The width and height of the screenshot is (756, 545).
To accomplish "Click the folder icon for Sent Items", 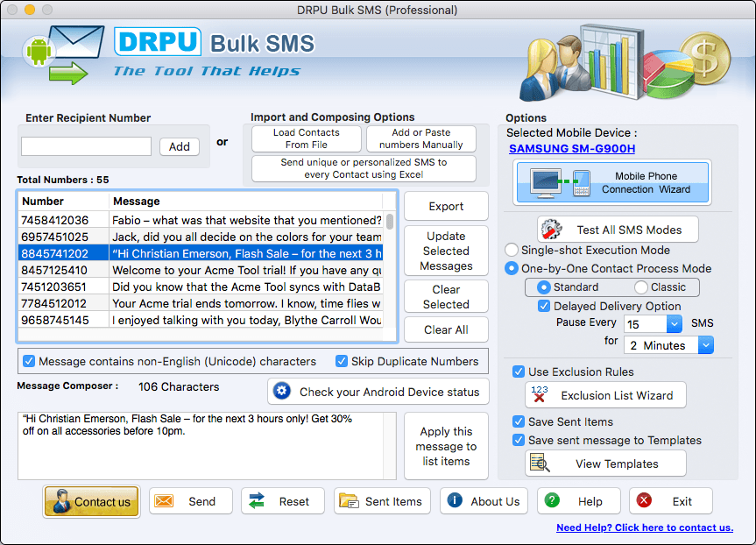I will click(349, 500).
